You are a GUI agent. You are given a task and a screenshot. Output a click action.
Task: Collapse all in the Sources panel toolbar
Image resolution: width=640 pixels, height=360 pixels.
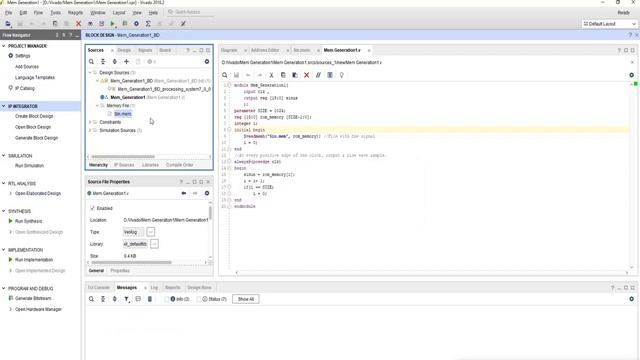click(x=103, y=62)
